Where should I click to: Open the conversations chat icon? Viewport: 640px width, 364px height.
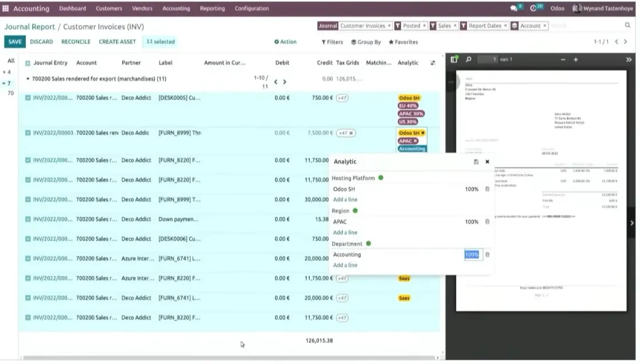point(514,8)
